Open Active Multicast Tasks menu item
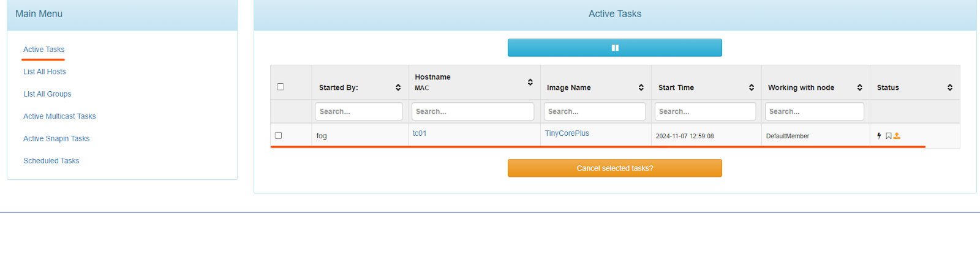The height and width of the screenshot is (263, 980). (59, 116)
